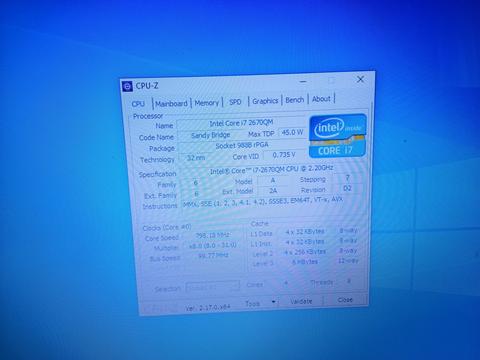Click the Level 3 12-way value
This screenshot has height=360, width=480.
[x=348, y=260]
